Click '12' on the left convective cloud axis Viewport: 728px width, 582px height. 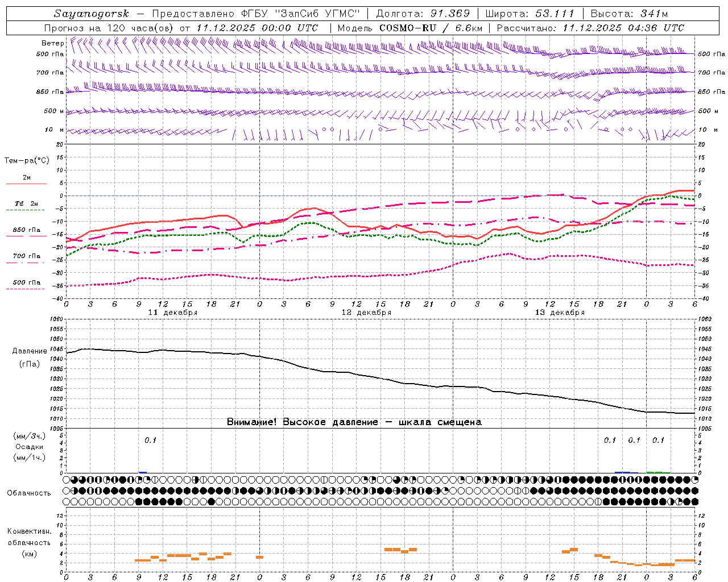pos(60,516)
